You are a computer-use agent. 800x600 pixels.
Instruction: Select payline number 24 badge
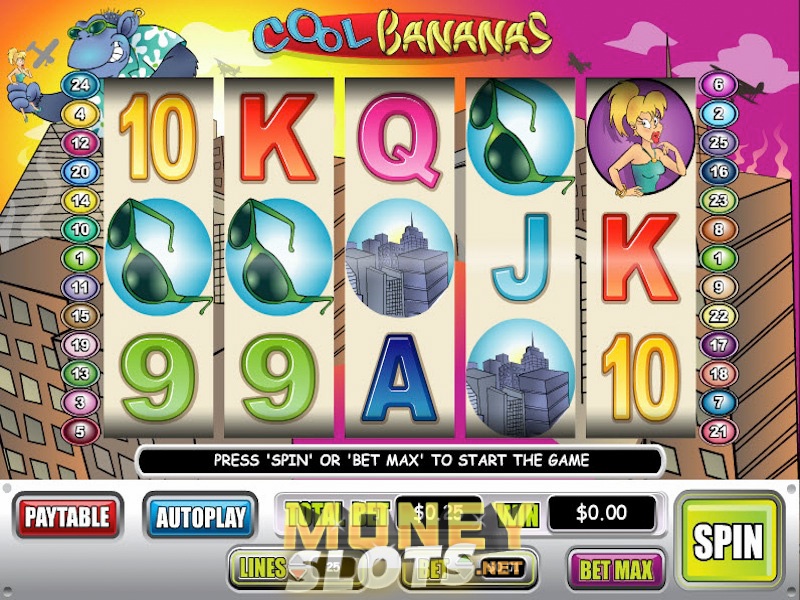click(x=80, y=85)
